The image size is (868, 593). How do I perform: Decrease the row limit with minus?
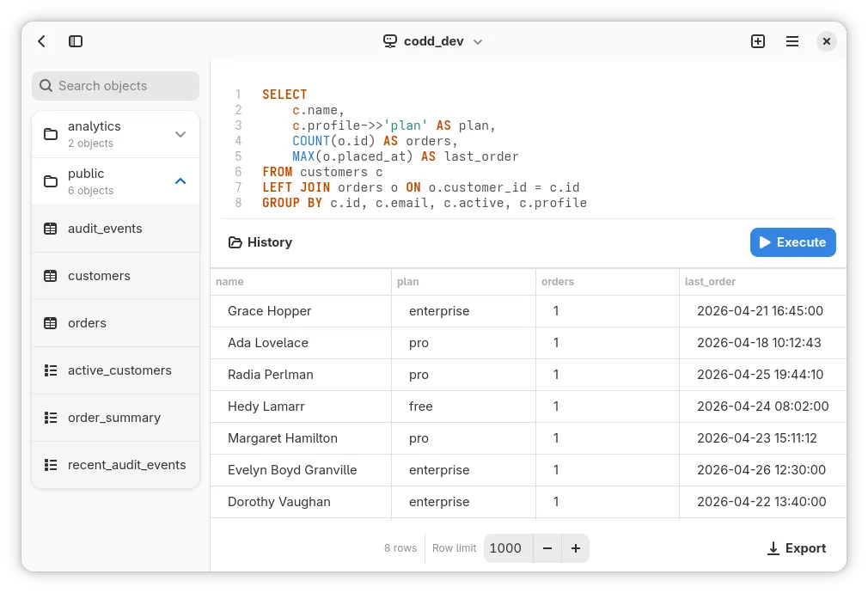[x=547, y=548]
